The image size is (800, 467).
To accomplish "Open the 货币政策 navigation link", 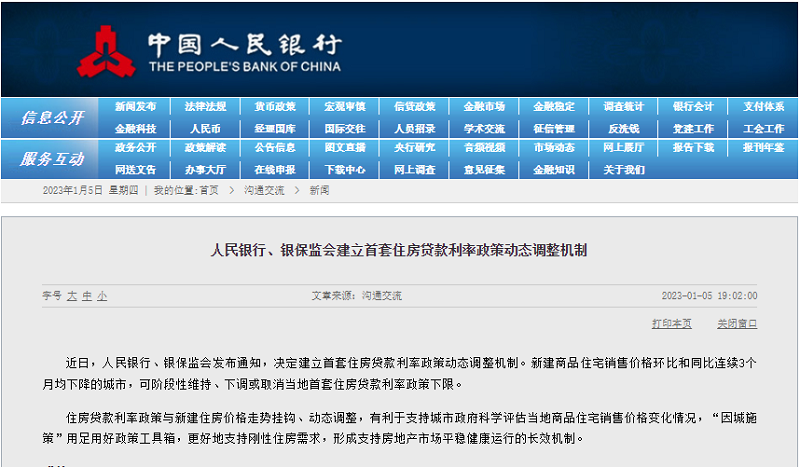I will coord(274,107).
